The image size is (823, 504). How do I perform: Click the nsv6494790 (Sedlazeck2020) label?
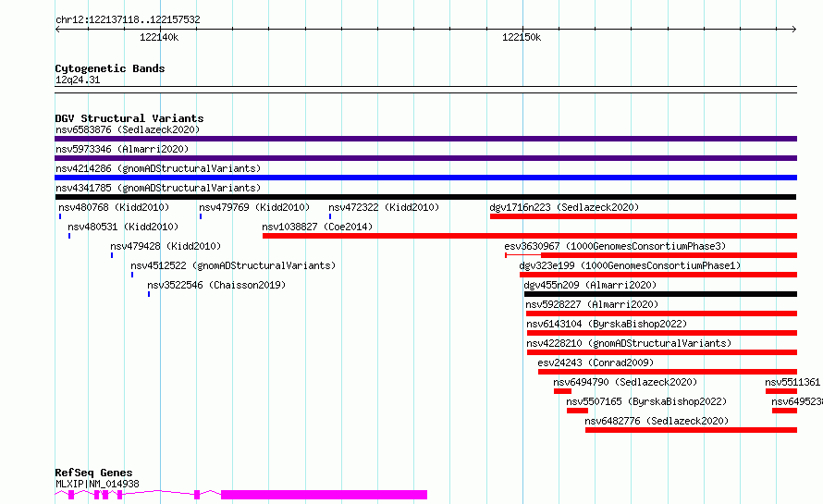tap(625, 382)
